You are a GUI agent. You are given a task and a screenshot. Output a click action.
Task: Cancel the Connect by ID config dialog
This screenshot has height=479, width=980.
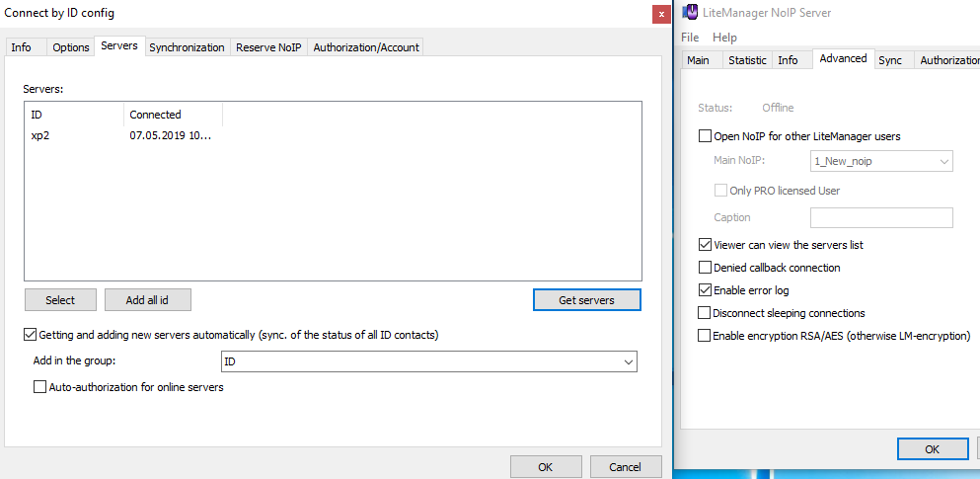click(626, 467)
